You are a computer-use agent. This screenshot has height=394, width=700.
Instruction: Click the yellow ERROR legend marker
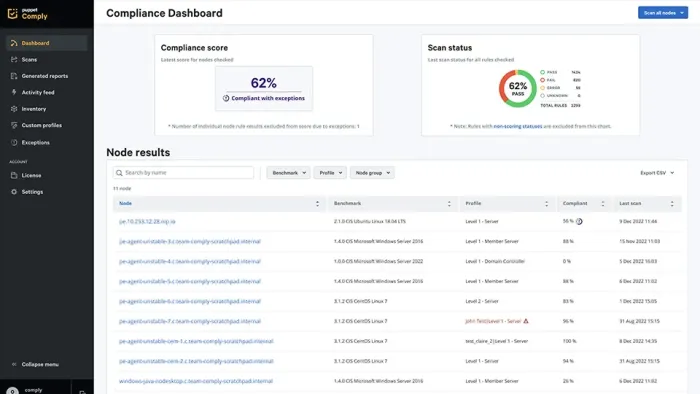542,88
